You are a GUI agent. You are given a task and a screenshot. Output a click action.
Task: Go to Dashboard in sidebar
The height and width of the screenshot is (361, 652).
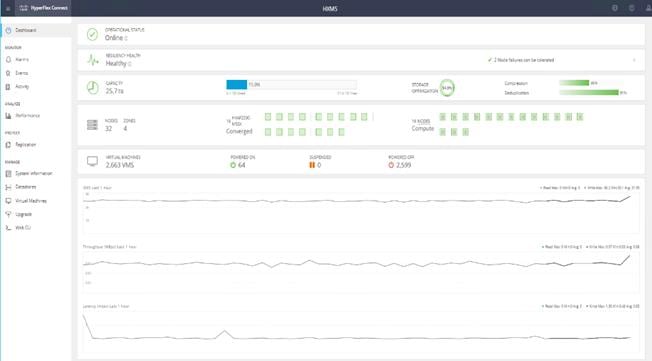pos(36,30)
